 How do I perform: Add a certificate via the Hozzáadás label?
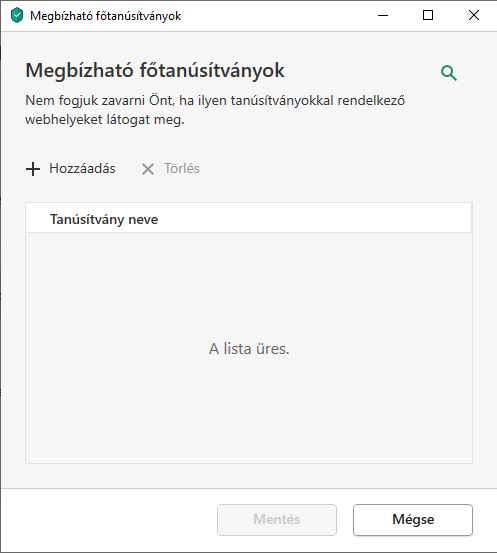click(x=82, y=169)
